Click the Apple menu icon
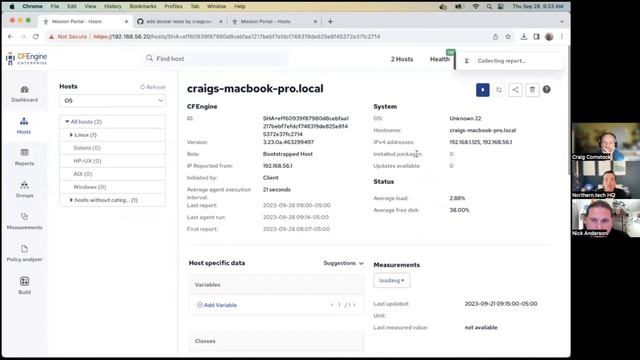 pyautogui.click(x=12, y=7)
